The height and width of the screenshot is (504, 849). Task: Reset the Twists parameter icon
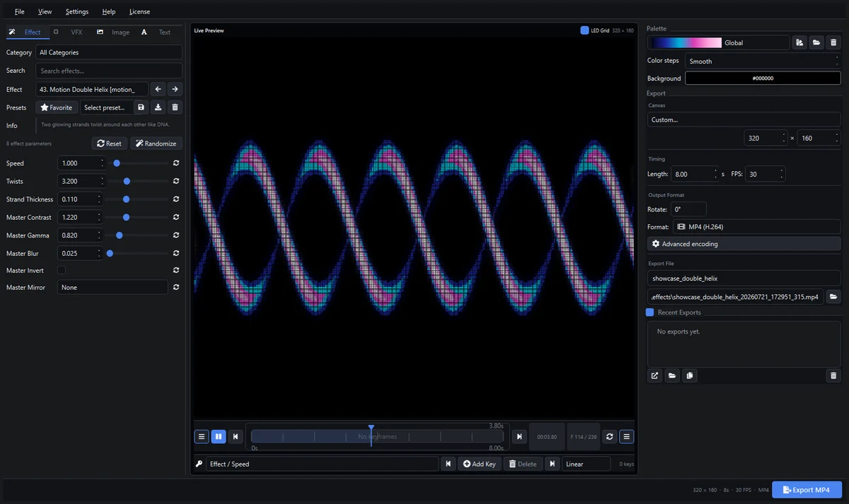[175, 181]
